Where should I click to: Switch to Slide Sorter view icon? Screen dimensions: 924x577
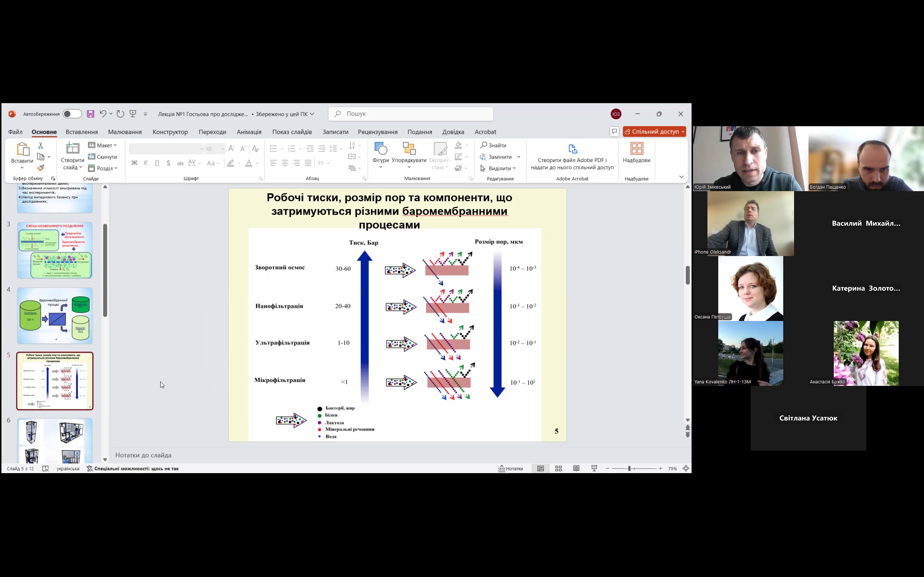pyautogui.click(x=558, y=468)
